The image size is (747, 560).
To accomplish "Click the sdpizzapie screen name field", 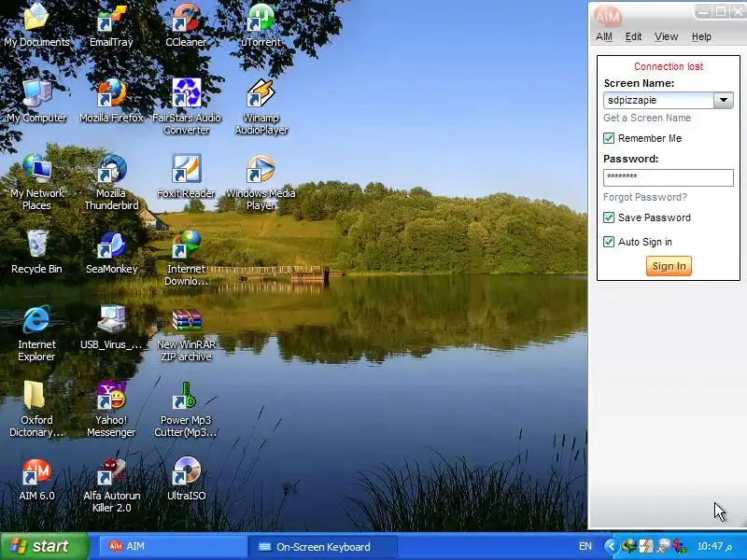I will point(658,101).
